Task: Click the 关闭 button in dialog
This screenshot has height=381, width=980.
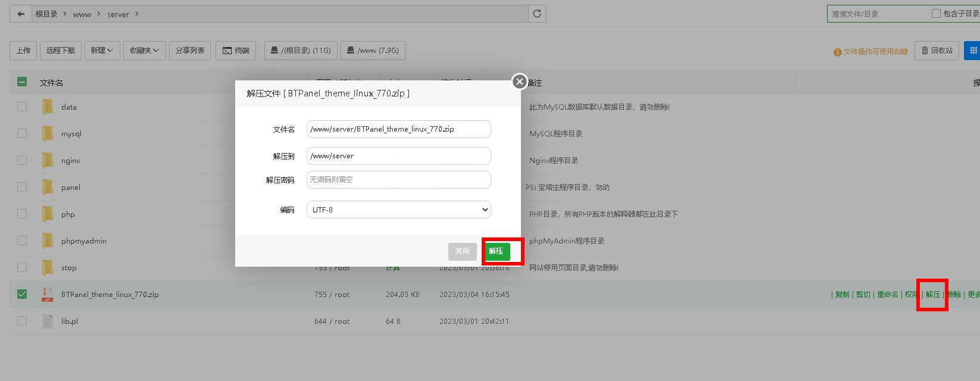Action: pos(463,251)
